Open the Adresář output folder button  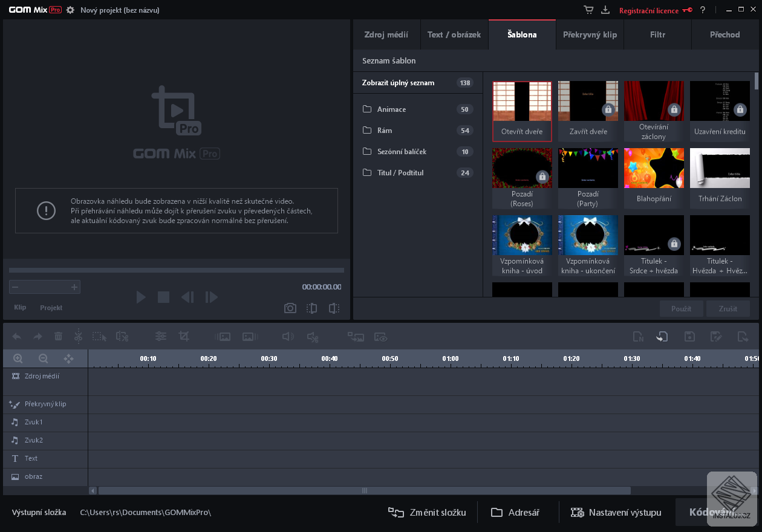(x=515, y=513)
